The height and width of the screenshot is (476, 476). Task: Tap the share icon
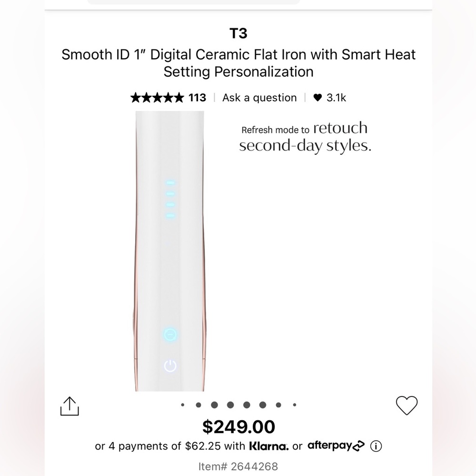point(69,406)
